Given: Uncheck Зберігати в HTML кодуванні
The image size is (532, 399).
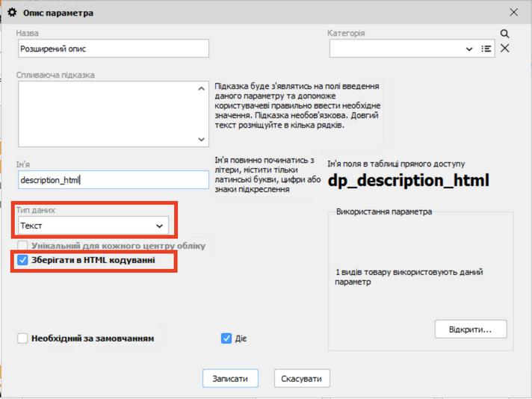Looking at the screenshot, I should 22,261.
